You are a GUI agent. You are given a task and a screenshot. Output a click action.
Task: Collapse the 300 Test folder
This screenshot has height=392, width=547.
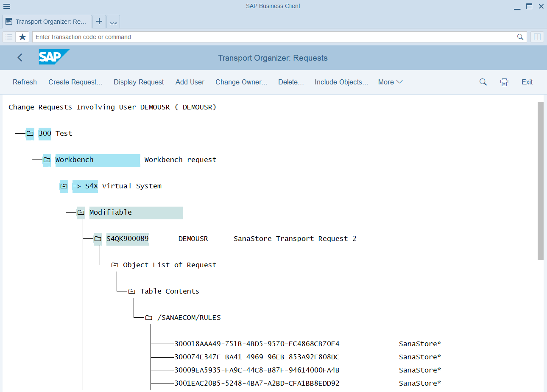pyautogui.click(x=30, y=133)
